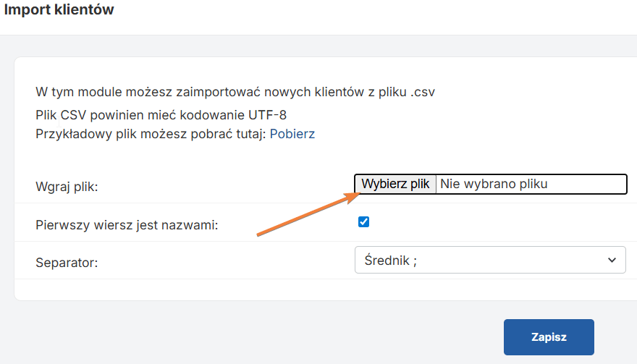Follow the Pobierz sample file link

coord(292,134)
